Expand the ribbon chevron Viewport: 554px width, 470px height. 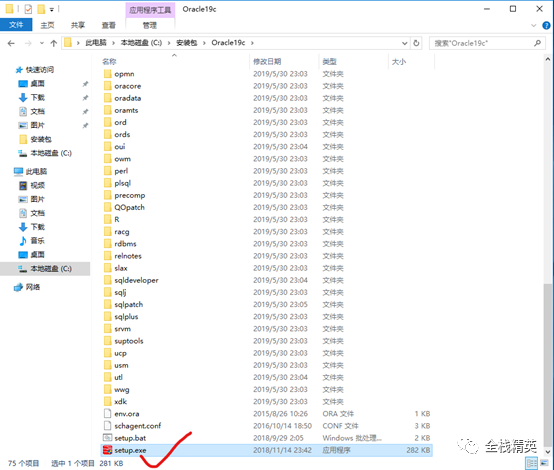click(x=534, y=25)
